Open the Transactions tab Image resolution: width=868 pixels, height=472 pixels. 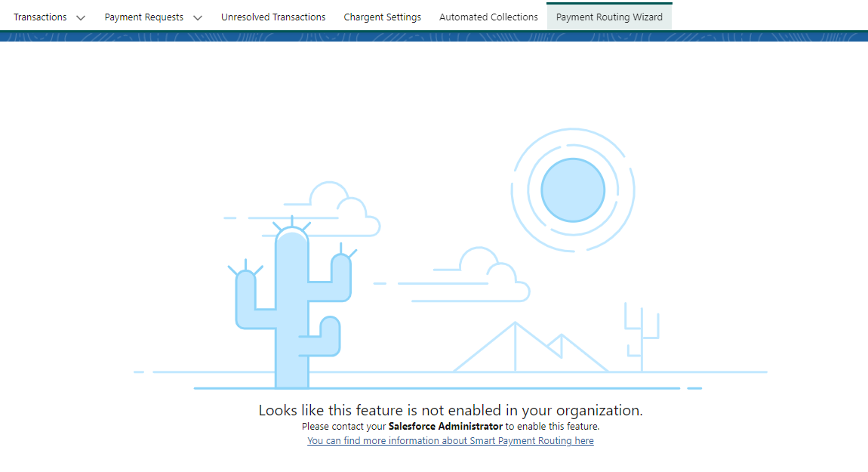(40, 17)
